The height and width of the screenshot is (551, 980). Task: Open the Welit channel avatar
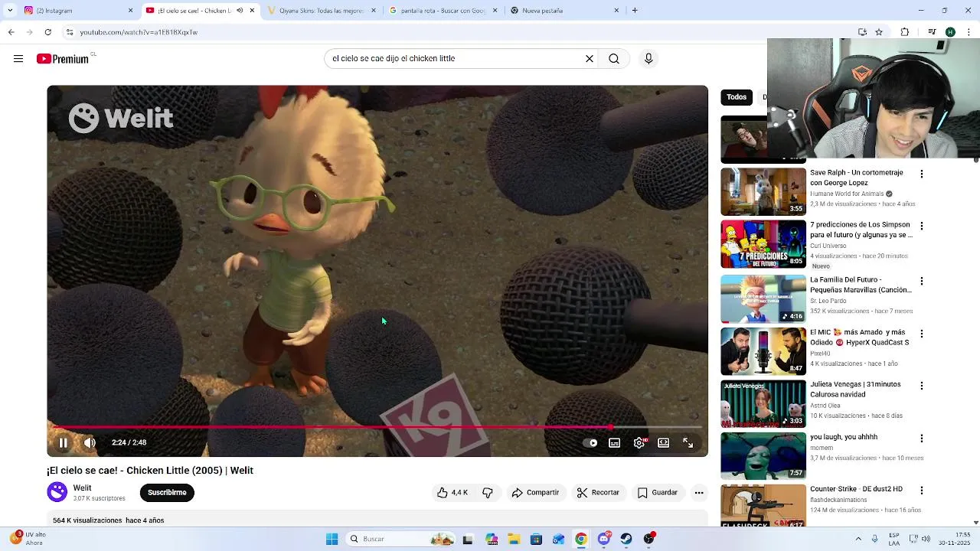pos(57,492)
